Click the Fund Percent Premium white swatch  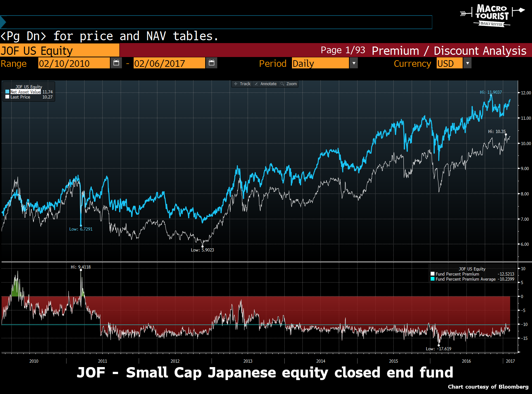point(433,274)
